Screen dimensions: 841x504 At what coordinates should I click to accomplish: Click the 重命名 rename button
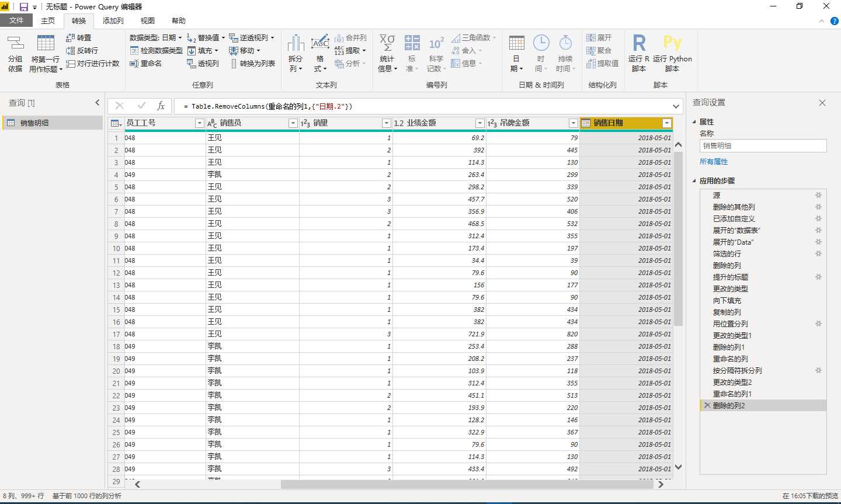tap(145, 63)
